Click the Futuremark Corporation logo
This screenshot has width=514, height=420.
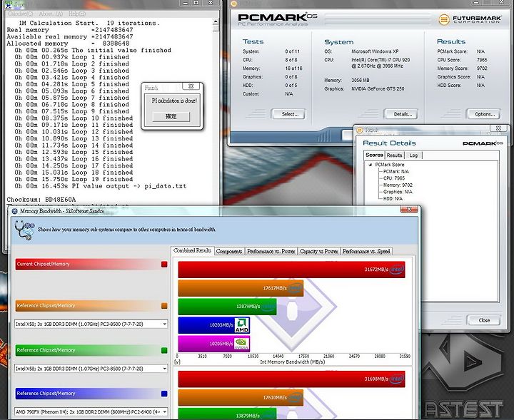pos(470,20)
